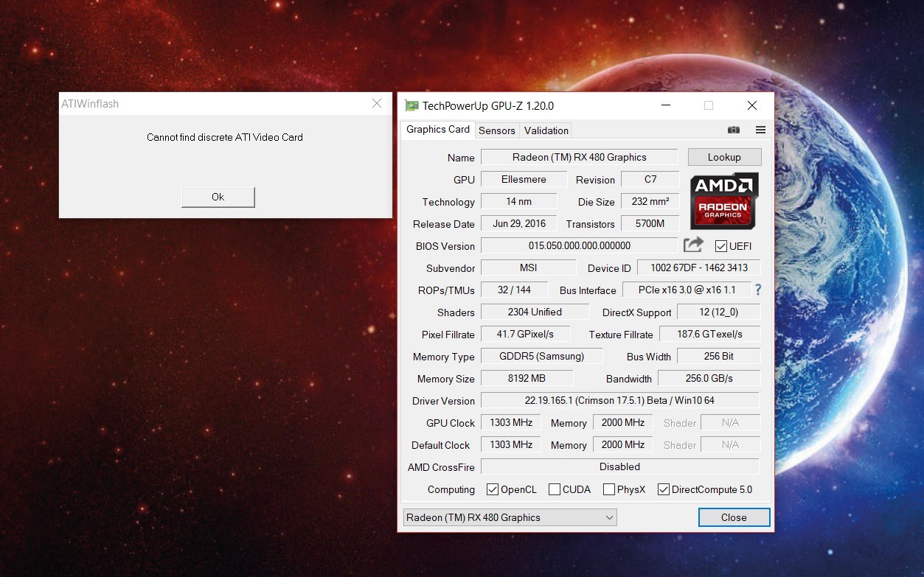Click the Technology value 14 nm
Screen dimensions: 924x577
coord(519,201)
